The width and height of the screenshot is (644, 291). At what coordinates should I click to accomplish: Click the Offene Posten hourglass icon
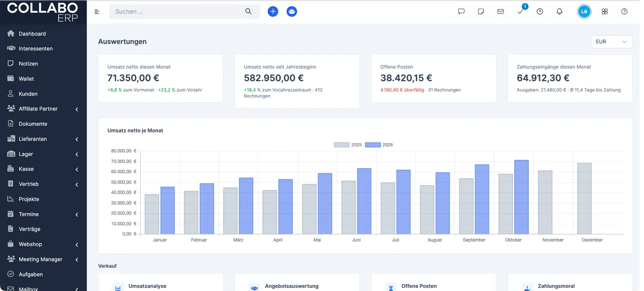(391, 288)
